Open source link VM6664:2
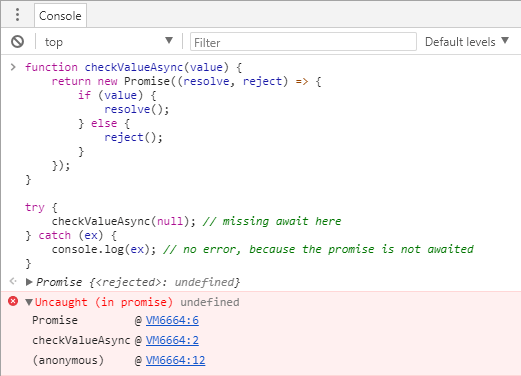This screenshot has width=521, height=376. click(x=172, y=340)
